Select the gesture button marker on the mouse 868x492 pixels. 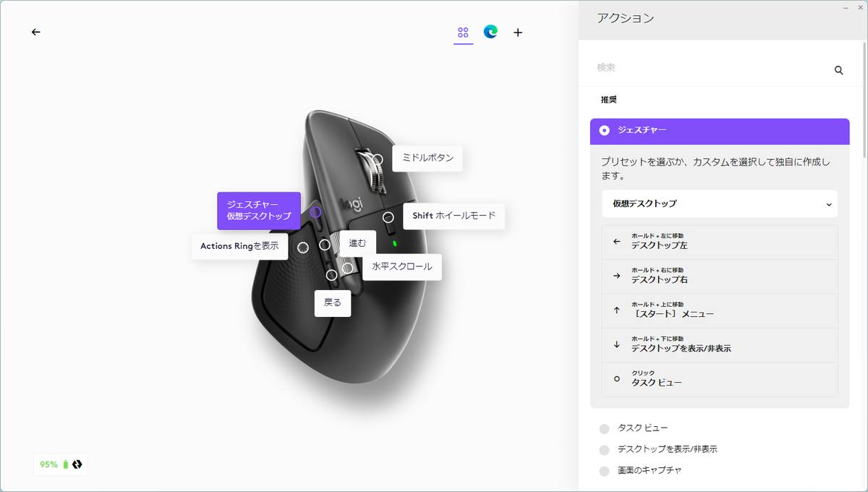click(x=315, y=212)
